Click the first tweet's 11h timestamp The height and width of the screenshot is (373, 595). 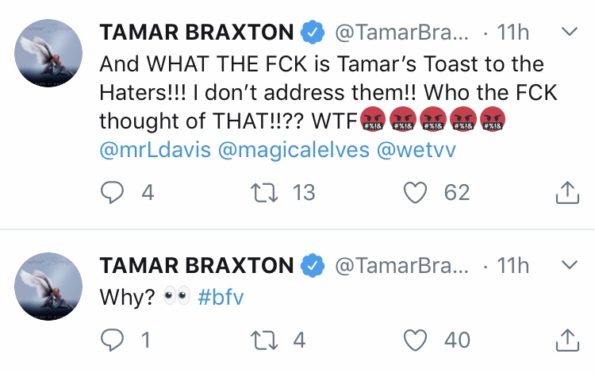513,32
